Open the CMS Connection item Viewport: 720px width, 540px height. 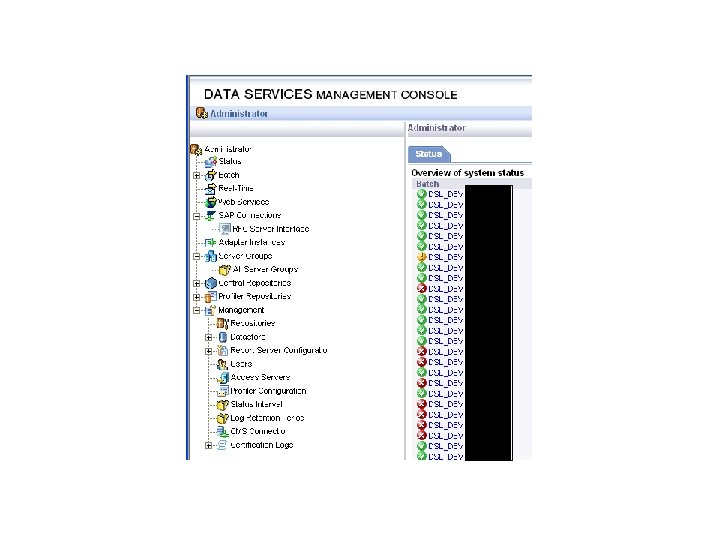(258, 432)
